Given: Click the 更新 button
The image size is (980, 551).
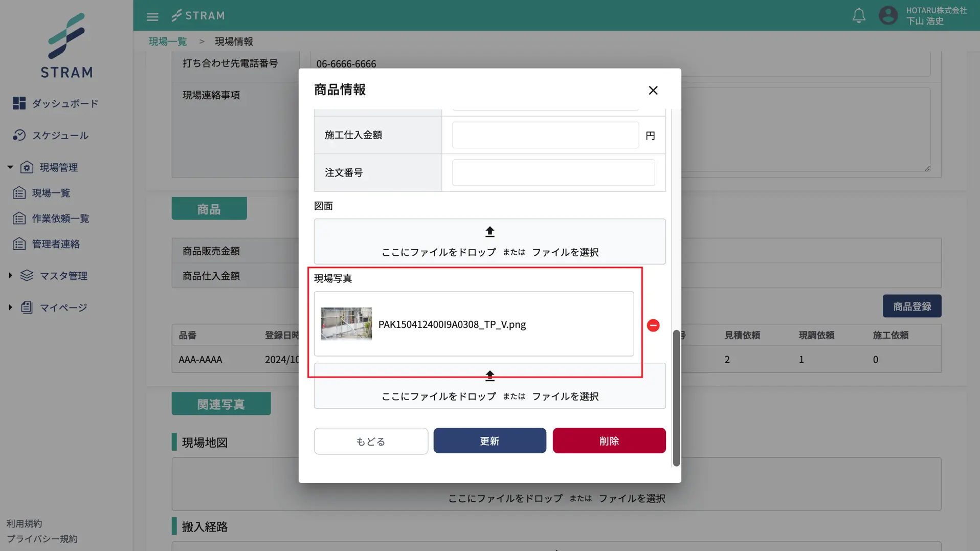Looking at the screenshot, I should pyautogui.click(x=489, y=440).
